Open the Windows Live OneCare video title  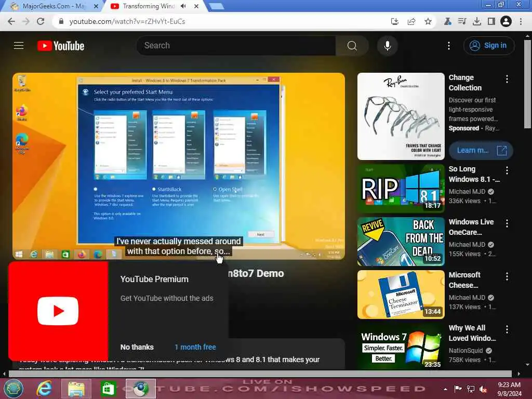471,227
